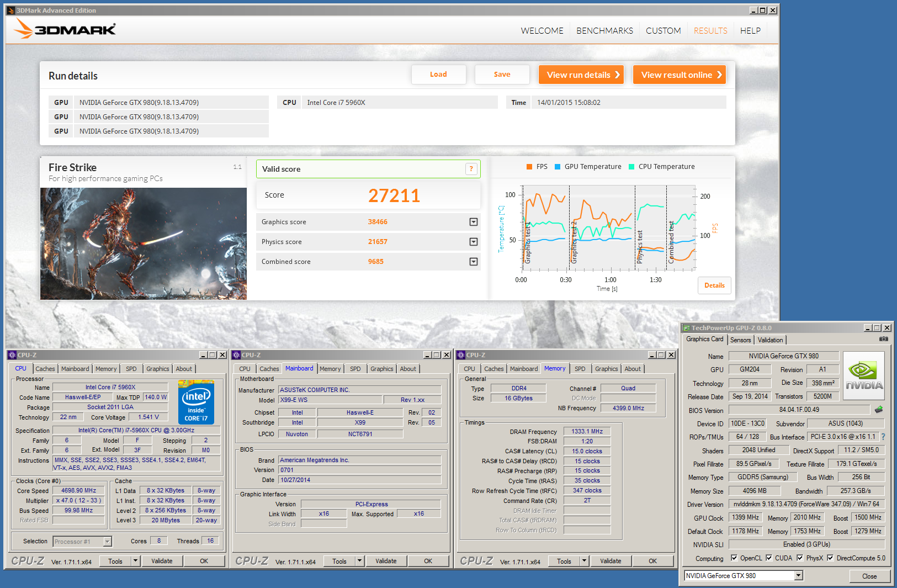897x588 pixels.
Task: Click the CPU-Z title bar icon of the Mainboard window
Action: 236,355
